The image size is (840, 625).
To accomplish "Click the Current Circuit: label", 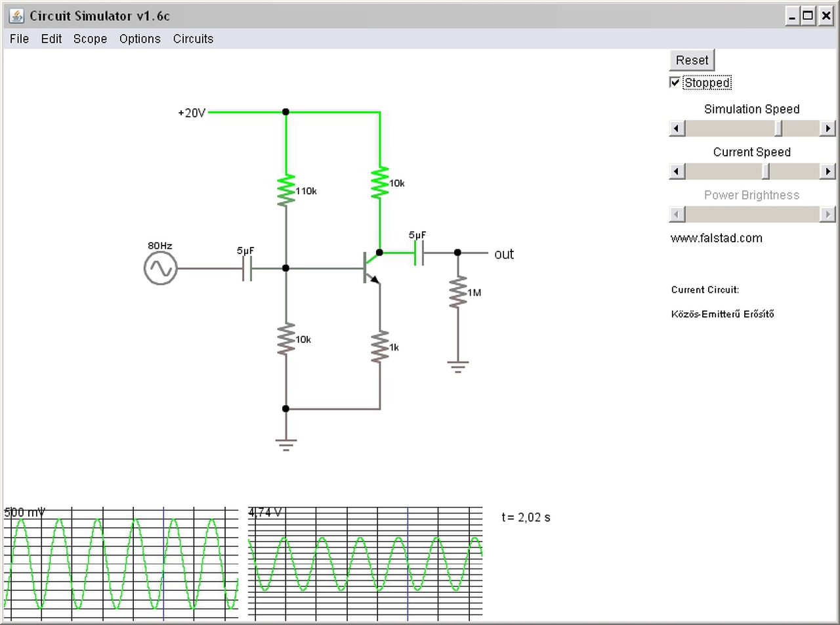I will (705, 290).
